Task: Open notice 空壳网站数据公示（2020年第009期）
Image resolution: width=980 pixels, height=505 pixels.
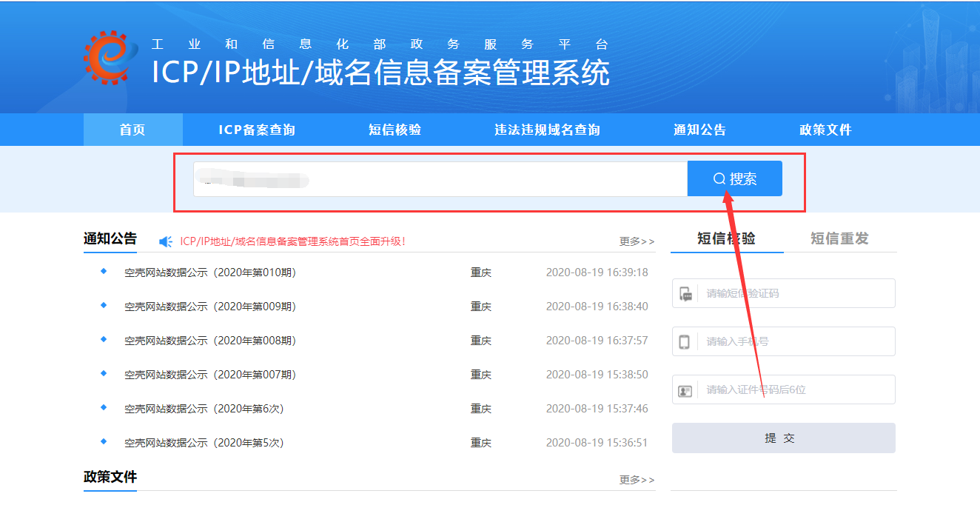Action: tap(210, 307)
